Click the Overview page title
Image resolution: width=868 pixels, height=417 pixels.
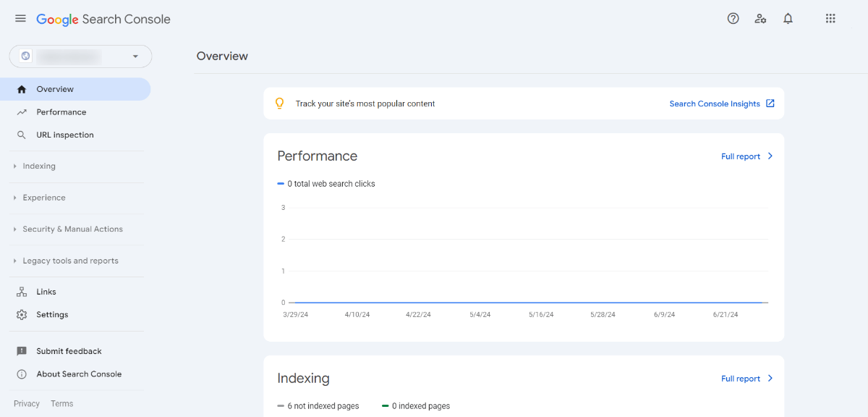(x=222, y=56)
